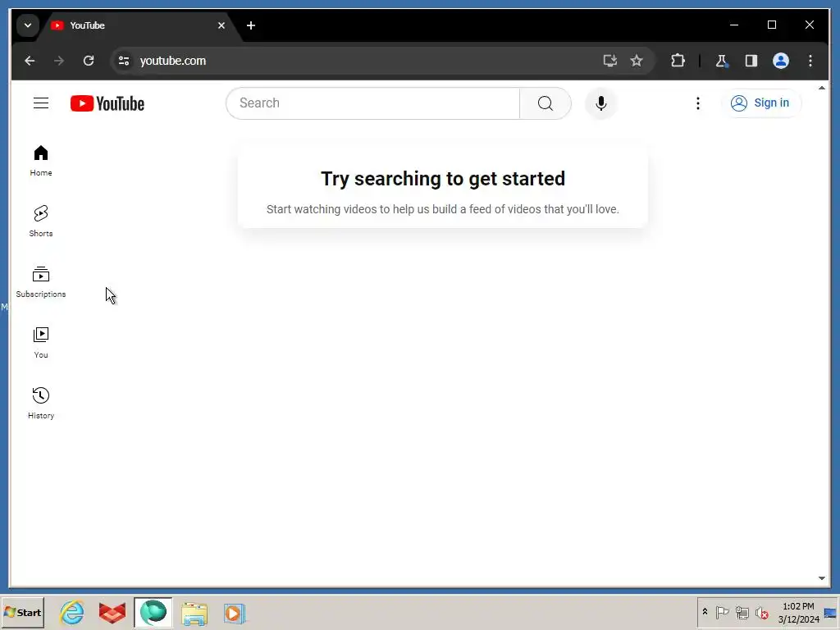Open YouTube settings three-dot menu
Image resolution: width=840 pixels, height=630 pixels.
pyautogui.click(x=697, y=103)
